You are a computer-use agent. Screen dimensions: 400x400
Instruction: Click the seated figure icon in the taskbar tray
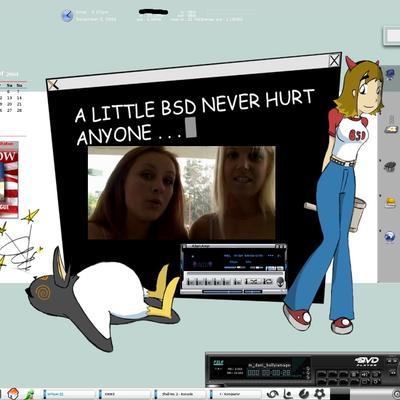point(289,394)
